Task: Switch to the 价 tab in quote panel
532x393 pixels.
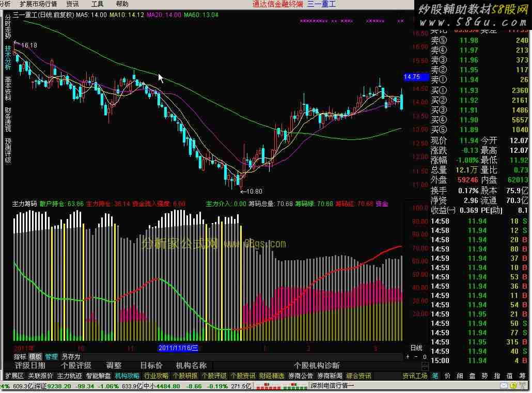Action: point(447,376)
